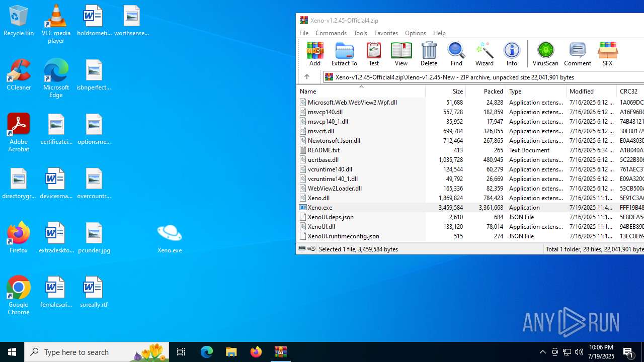The width and height of the screenshot is (644, 362).
Task: Select XenoUI.runtimeconfig.json row
Action: [470, 236]
